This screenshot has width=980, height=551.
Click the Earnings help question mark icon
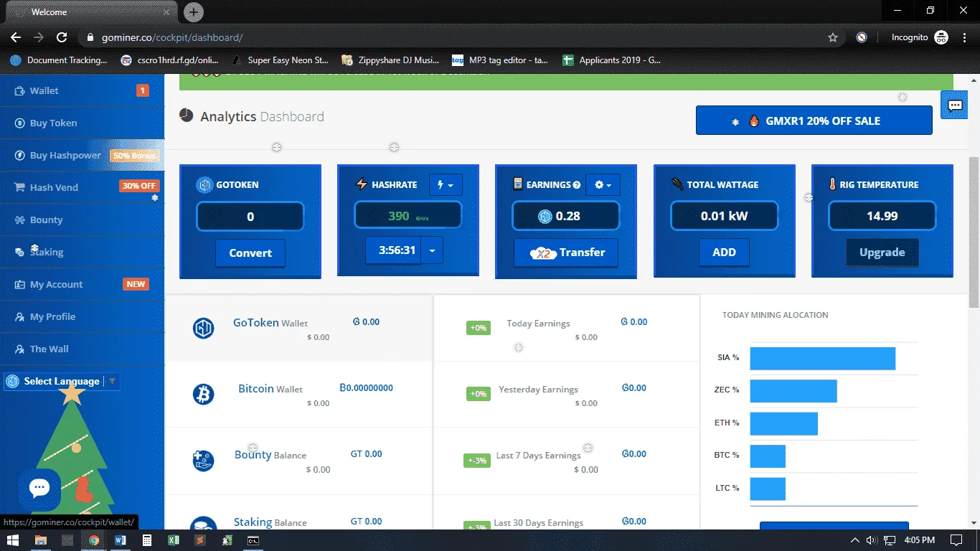[x=576, y=185]
